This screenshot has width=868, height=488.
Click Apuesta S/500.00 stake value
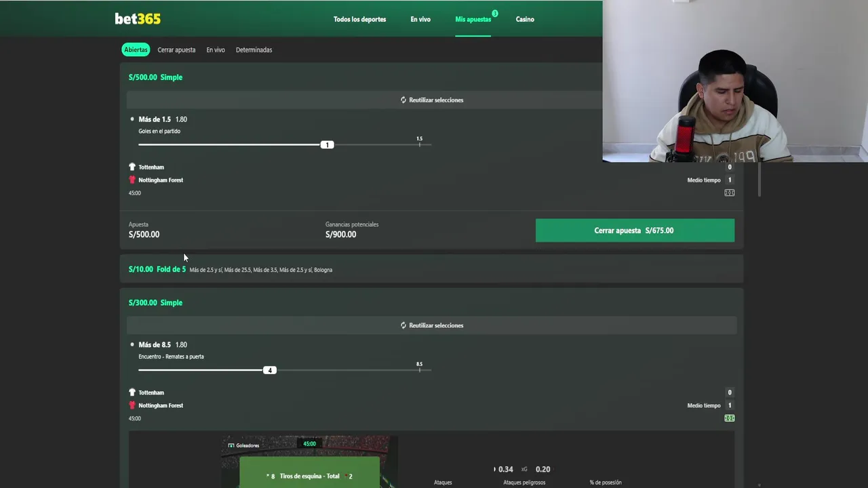144,235
